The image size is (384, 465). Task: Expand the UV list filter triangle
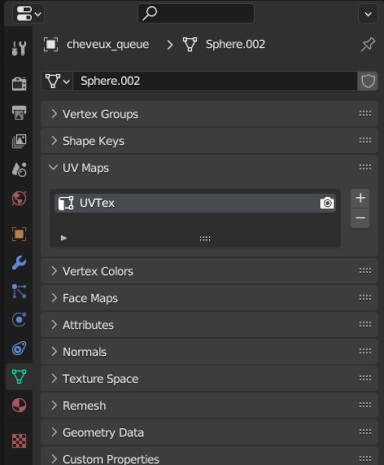64,238
